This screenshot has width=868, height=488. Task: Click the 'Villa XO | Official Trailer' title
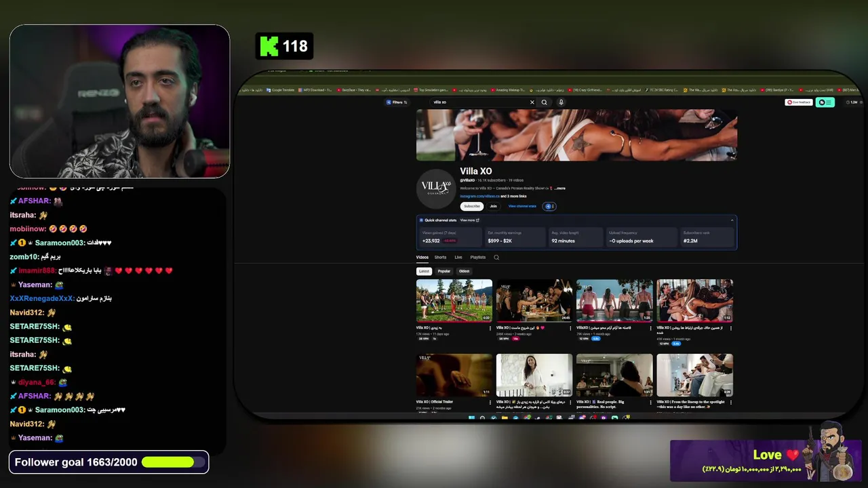click(435, 402)
